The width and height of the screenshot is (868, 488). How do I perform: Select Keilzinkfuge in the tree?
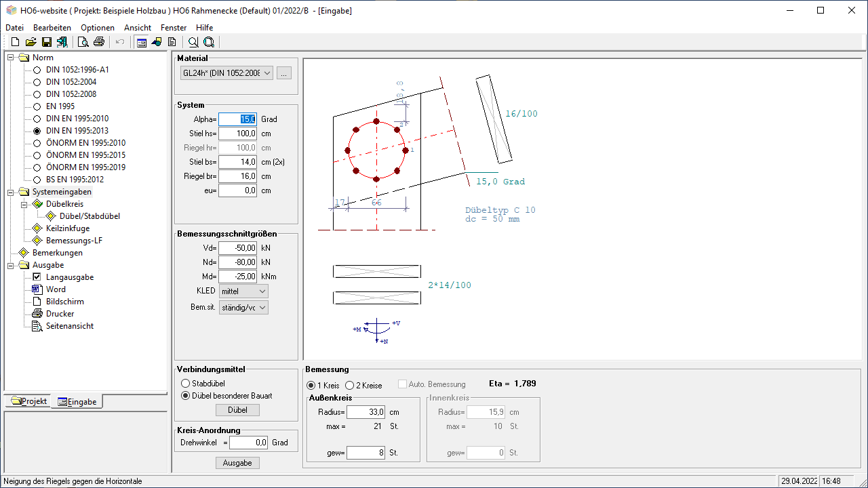68,228
